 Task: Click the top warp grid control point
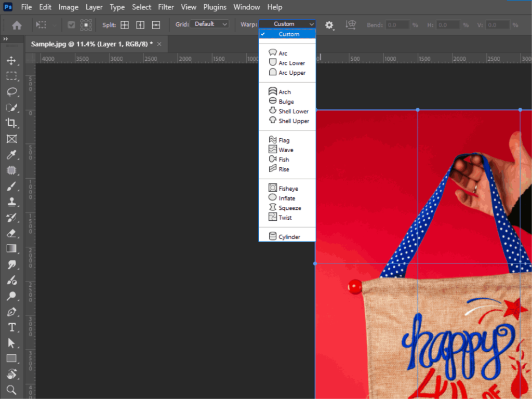(418, 110)
